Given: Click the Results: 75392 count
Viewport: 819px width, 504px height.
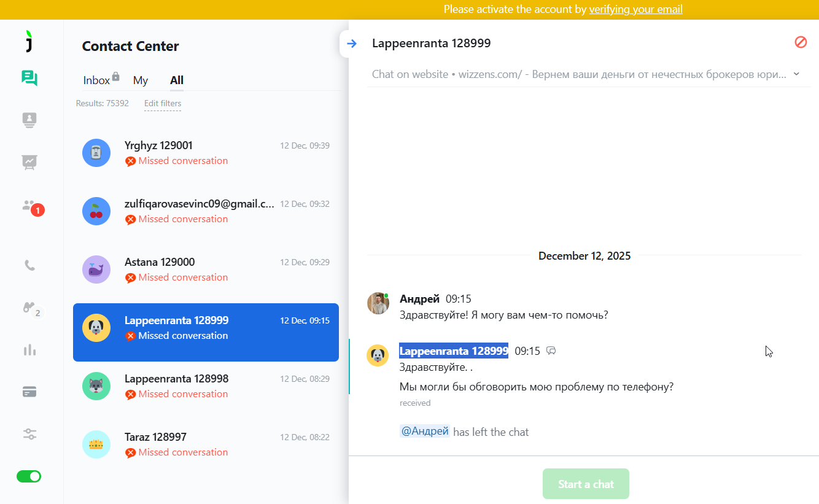Looking at the screenshot, I should coord(103,104).
